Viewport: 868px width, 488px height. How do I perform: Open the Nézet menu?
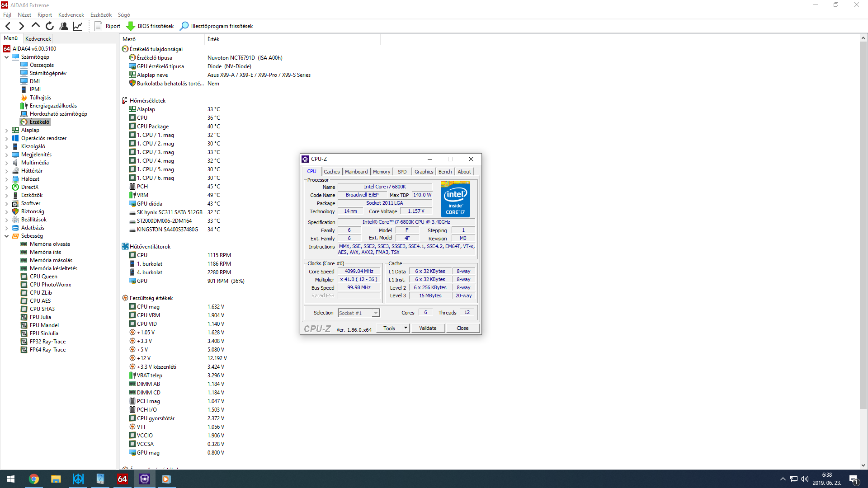click(x=24, y=15)
